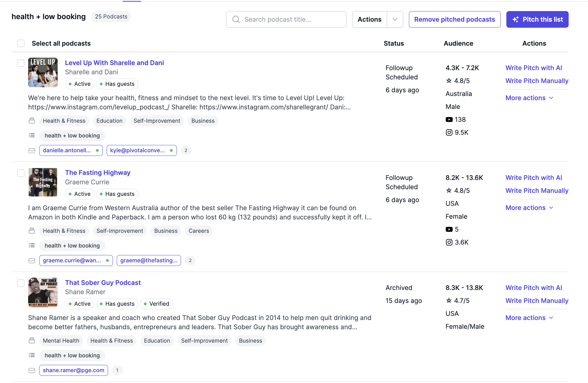Click the Status column header
This screenshot has width=588, height=383.
click(394, 43)
